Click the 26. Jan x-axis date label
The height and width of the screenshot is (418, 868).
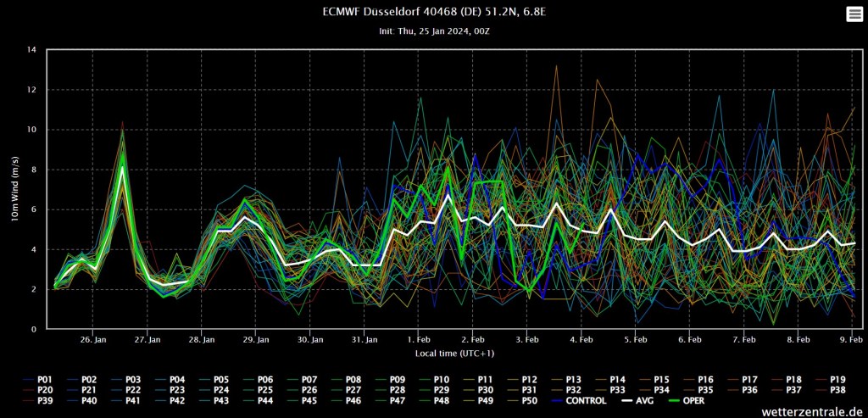pyautogui.click(x=93, y=339)
